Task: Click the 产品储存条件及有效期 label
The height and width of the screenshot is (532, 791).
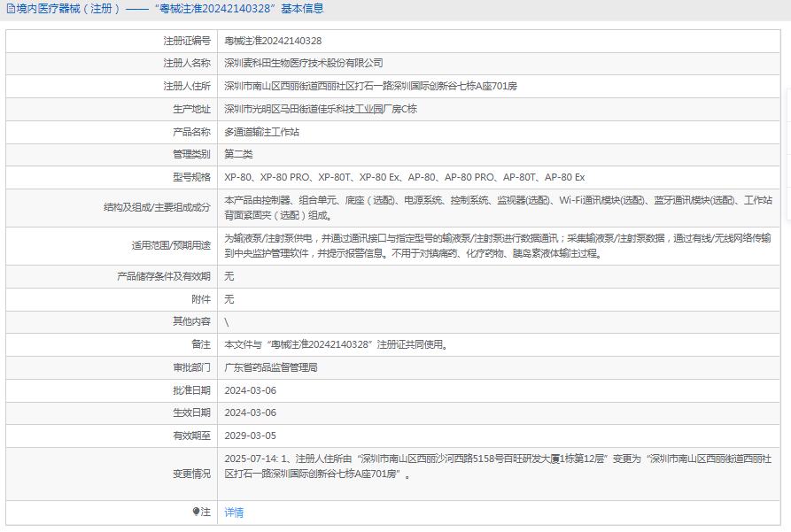Action: 164,276
